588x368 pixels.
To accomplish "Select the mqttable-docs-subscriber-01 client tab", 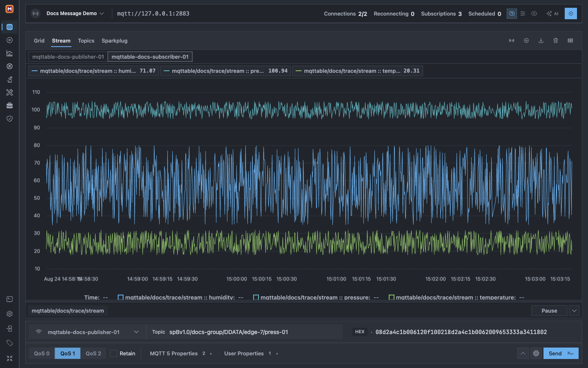I will [x=150, y=57].
